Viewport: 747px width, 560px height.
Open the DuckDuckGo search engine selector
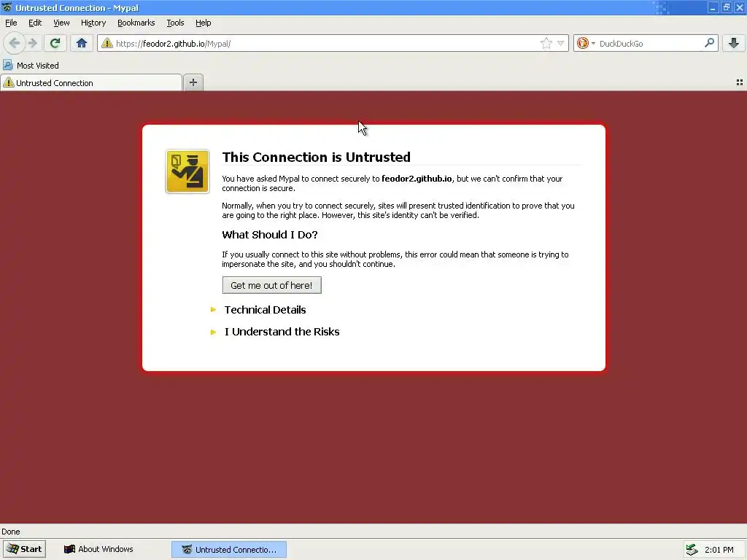(x=586, y=43)
